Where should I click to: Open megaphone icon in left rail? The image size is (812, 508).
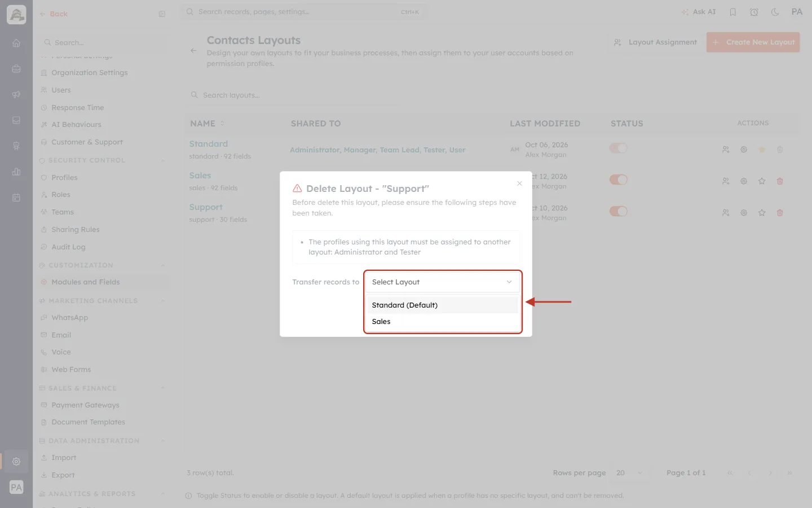coord(16,94)
